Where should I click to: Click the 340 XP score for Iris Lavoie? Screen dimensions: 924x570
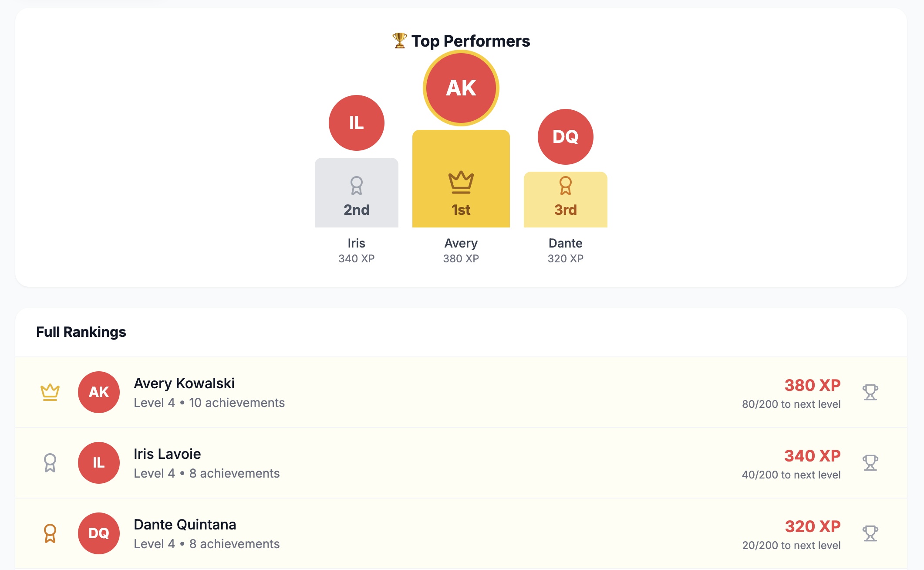[812, 456]
